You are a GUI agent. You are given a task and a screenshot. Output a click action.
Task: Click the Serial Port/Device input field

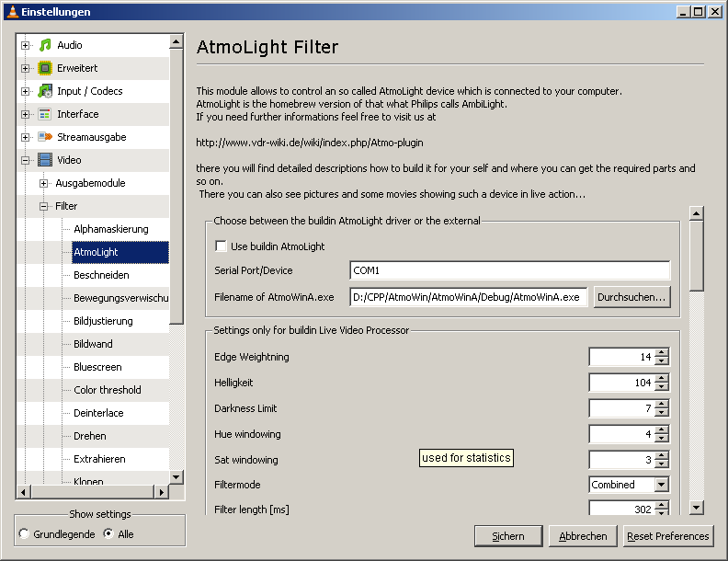[509, 271]
